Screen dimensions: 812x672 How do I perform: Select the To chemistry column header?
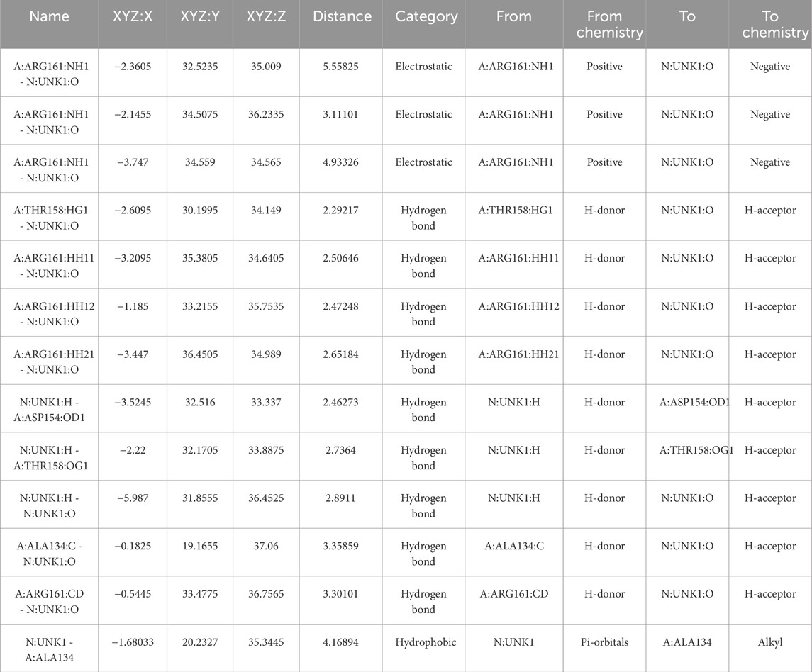pyautogui.click(x=770, y=24)
